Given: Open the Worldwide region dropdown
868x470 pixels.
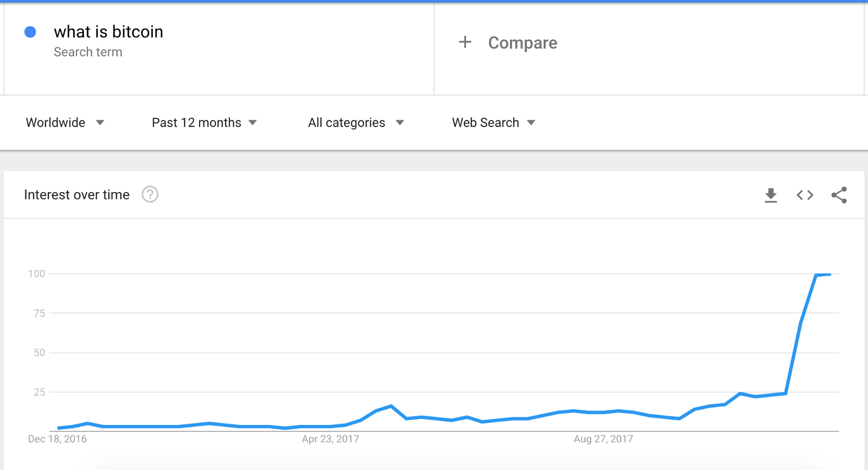Looking at the screenshot, I should 56,123.
